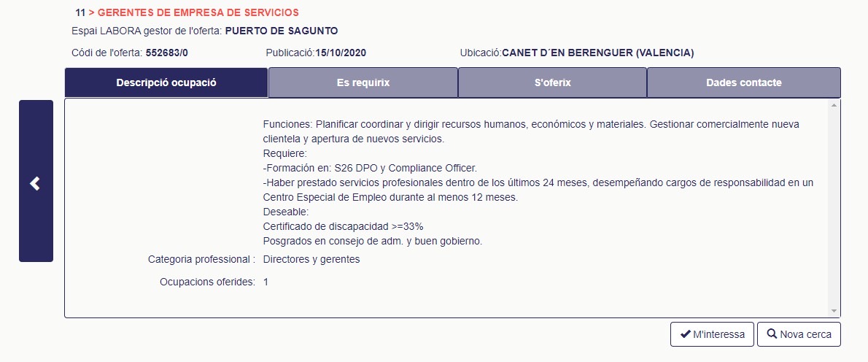This screenshot has height=362, width=868.
Task: Open the Es requirix tab
Action: 363,82
